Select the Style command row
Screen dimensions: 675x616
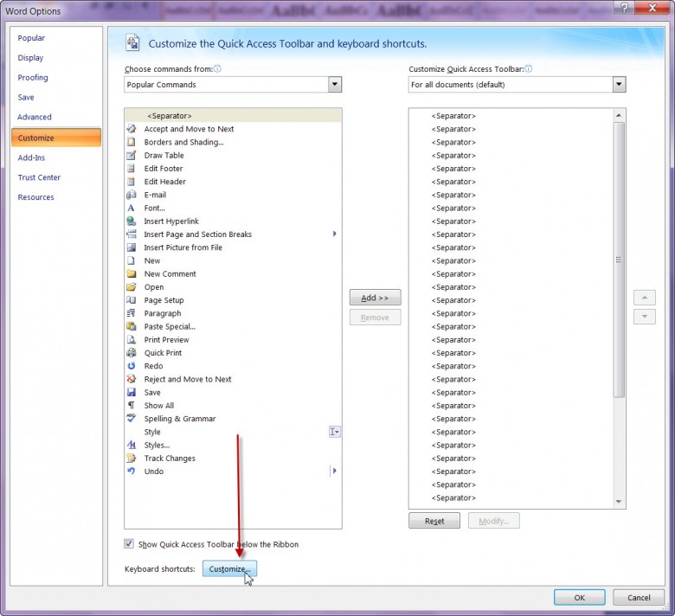233,432
